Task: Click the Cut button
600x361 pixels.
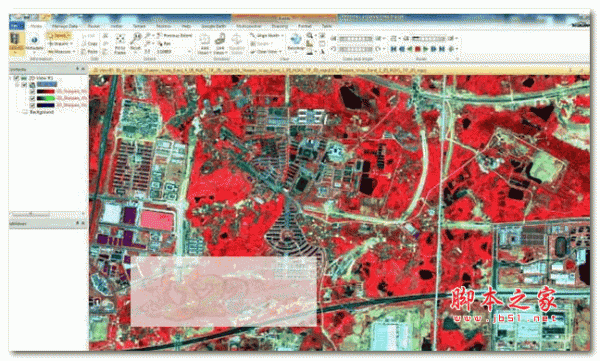Action: click(90, 36)
